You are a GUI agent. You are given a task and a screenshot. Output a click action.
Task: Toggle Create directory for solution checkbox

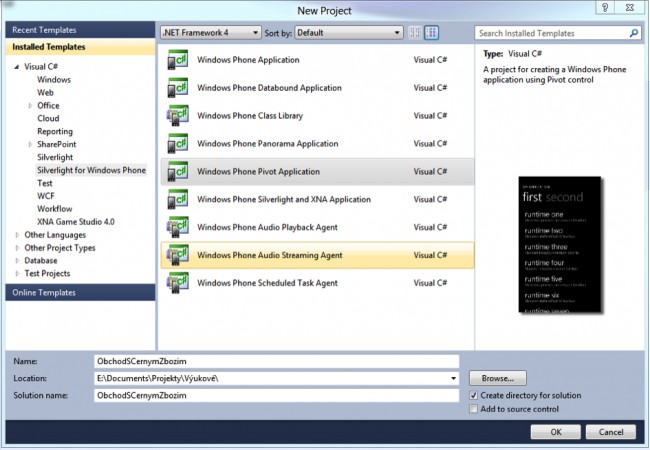(x=473, y=395)
